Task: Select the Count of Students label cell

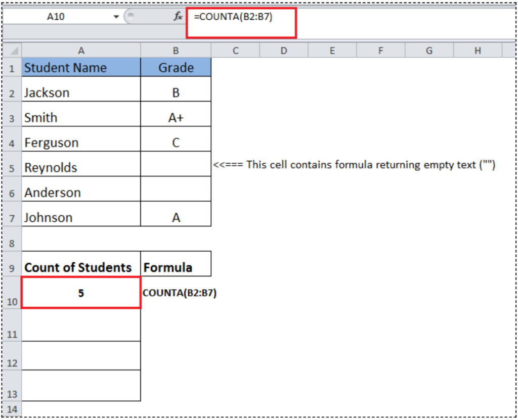Action: tap(81, 267)
